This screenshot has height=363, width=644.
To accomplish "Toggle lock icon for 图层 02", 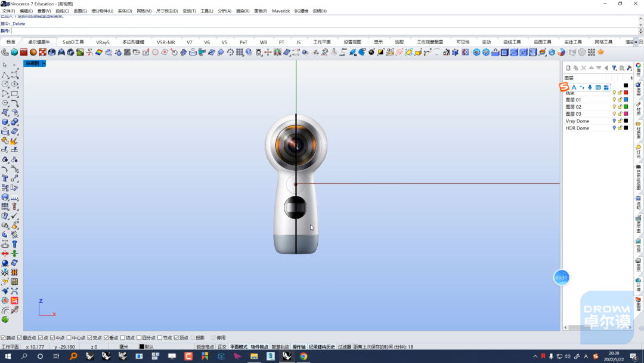I will click(x=620, y=107).
